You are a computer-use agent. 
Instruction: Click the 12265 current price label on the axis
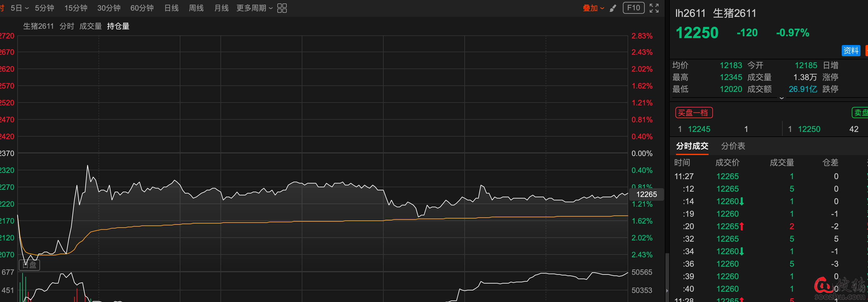[x=646, y=194]
